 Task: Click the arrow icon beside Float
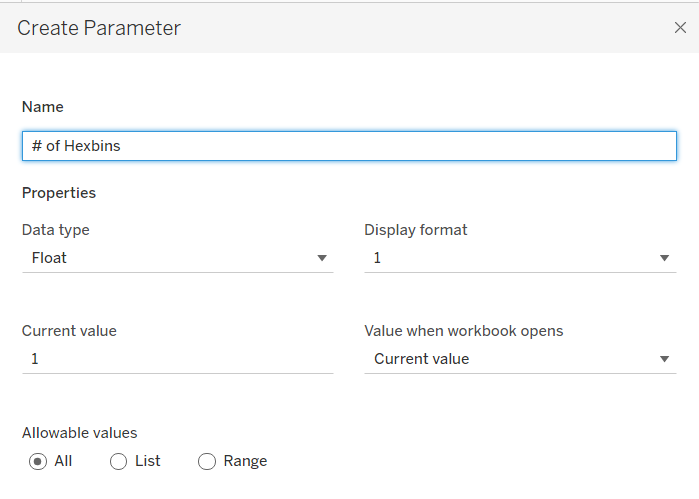(322, 258)
